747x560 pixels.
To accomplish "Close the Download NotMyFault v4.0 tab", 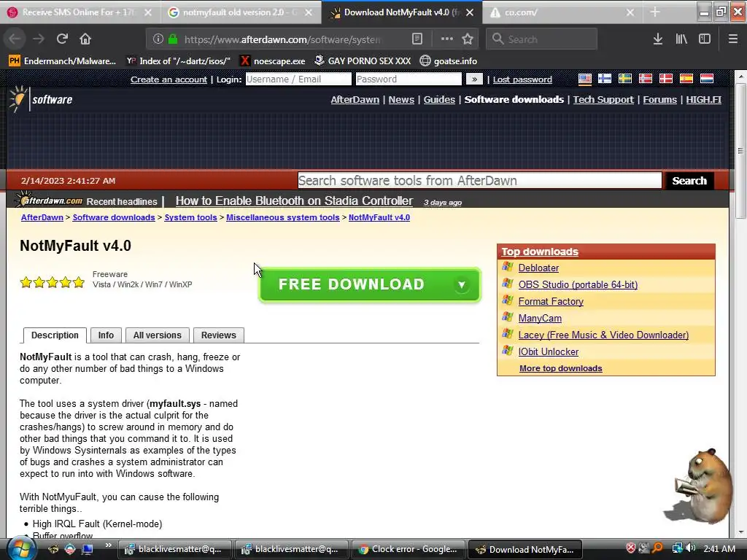I will (x=470, y=12).
